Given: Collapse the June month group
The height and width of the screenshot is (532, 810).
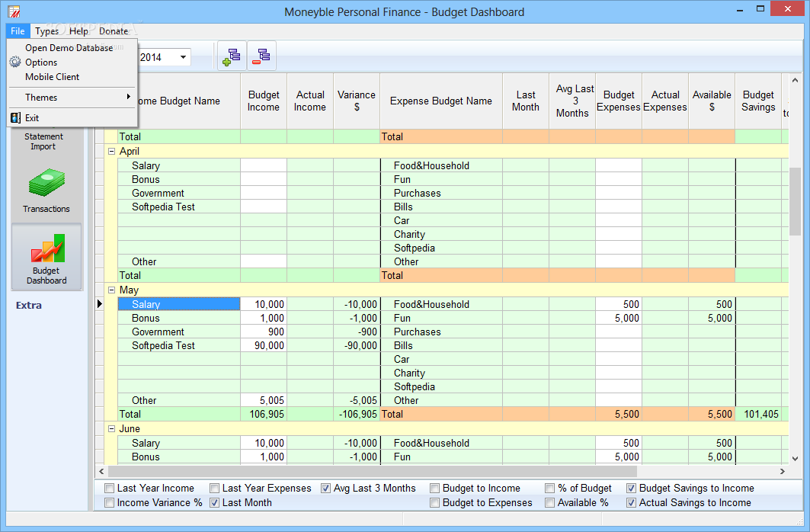Looking at the screenshot, I should (x=111, y=428).
